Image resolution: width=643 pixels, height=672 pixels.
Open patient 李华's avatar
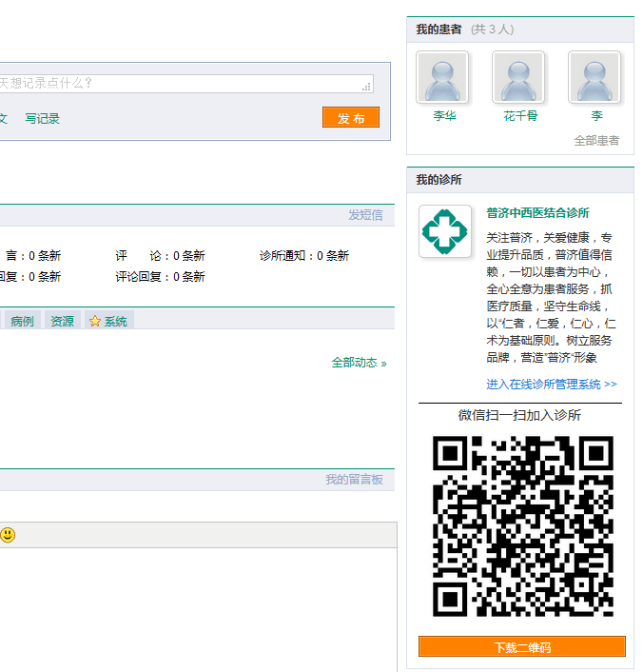[x=442, y=77]
